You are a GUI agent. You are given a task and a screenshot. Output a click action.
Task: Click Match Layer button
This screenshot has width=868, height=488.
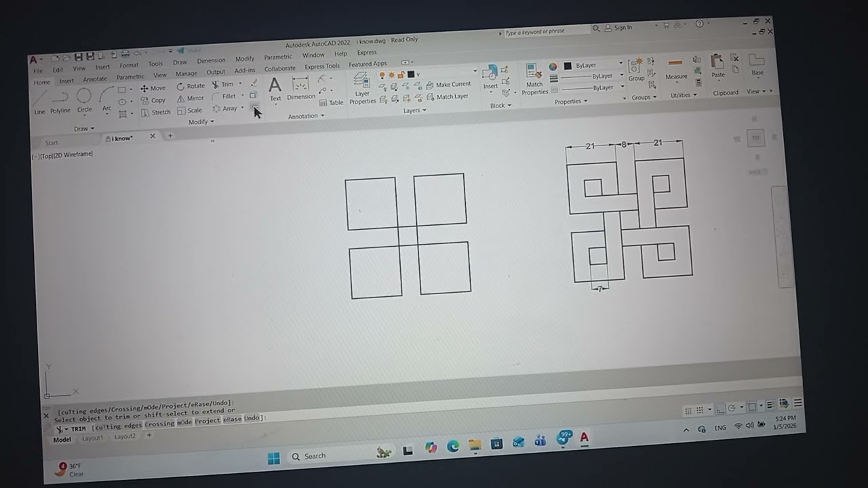click(448, 96)
